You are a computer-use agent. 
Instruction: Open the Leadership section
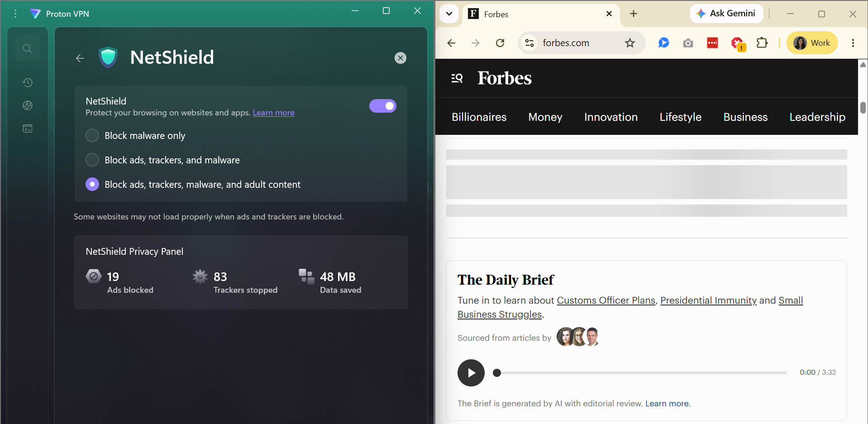(x=817, y=117)
